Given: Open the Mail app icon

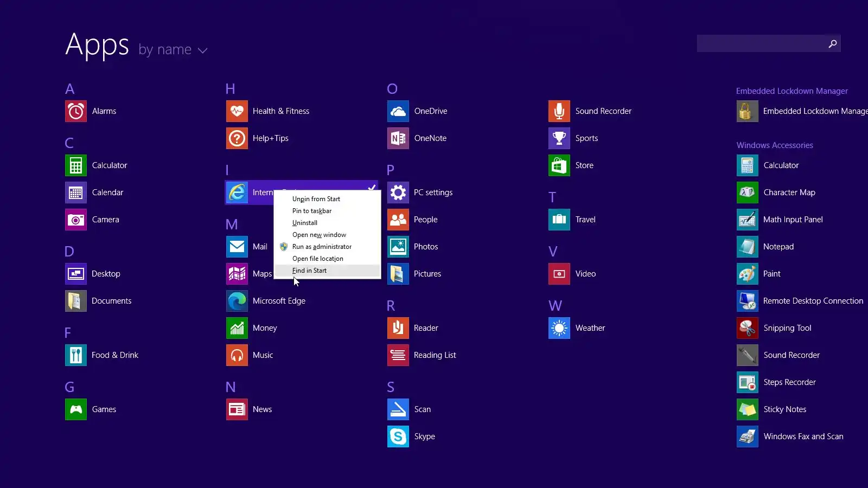Looking at the screenshot, I should point(237,247).
